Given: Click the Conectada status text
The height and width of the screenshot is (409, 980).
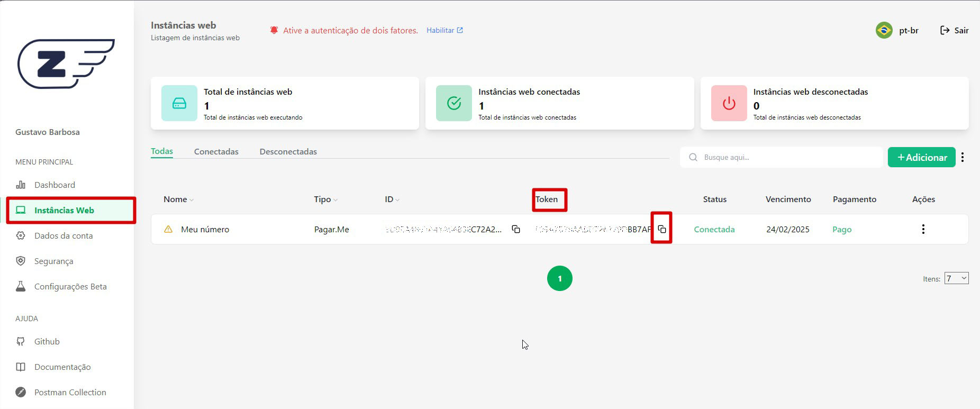Looking at the screenshot, I should (714, 229).
